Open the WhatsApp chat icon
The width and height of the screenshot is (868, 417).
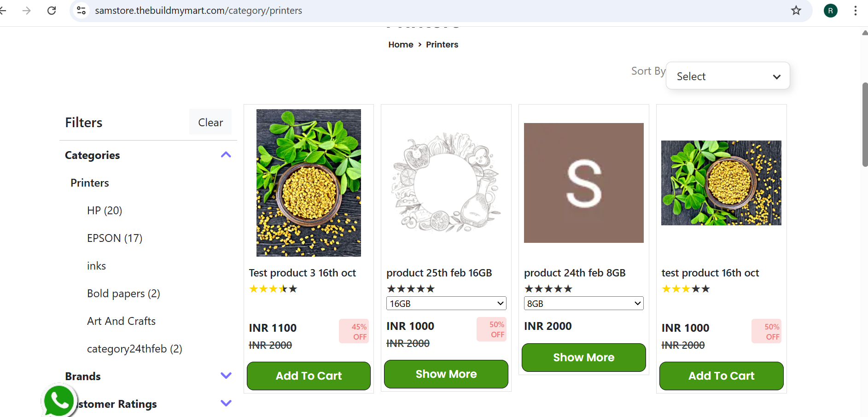tap(59, 400)
